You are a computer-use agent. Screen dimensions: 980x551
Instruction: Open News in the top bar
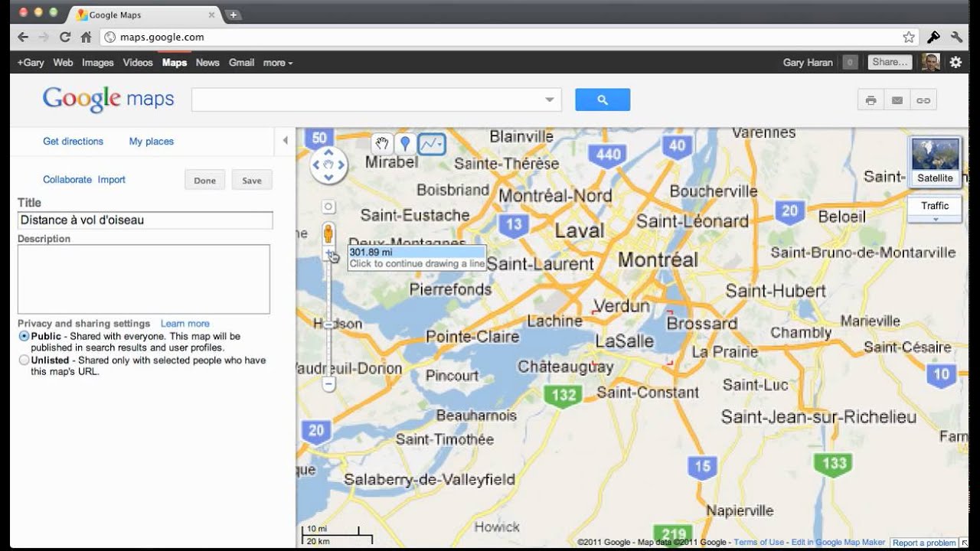(x=207, y=63)
